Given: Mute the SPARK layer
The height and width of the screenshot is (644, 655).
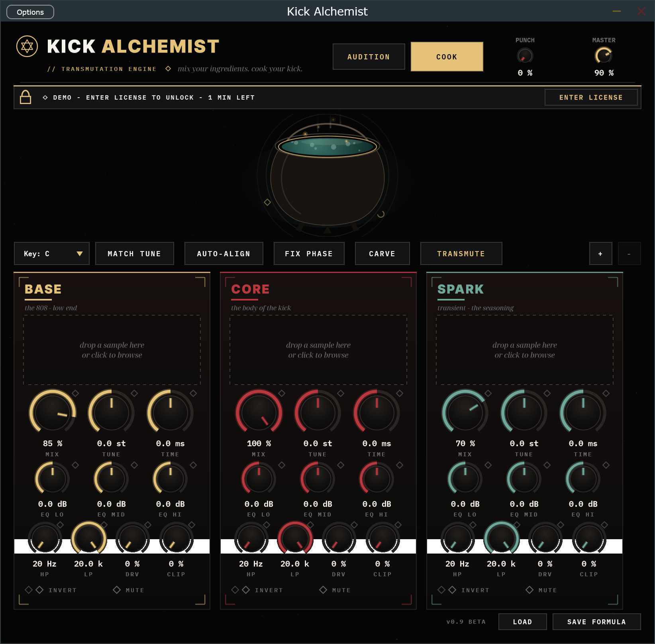Looking at the screenshot, I should click(541, 590).
